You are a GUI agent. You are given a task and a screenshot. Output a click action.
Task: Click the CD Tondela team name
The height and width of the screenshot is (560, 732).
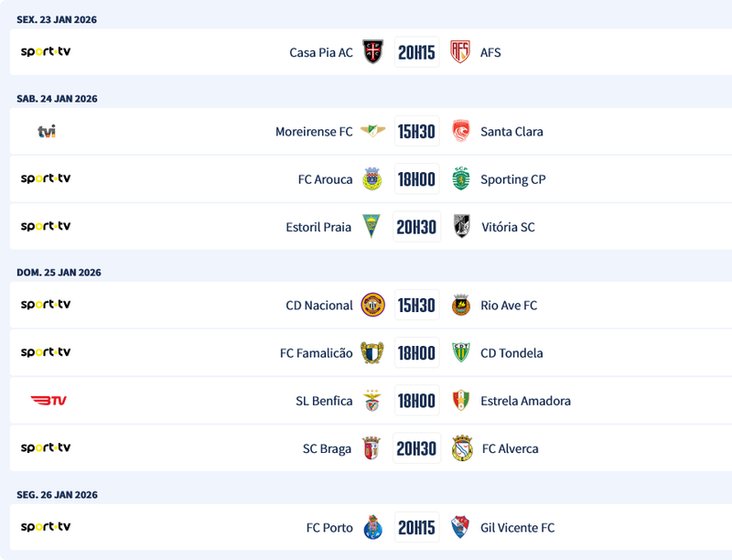(x=511, y=353)
